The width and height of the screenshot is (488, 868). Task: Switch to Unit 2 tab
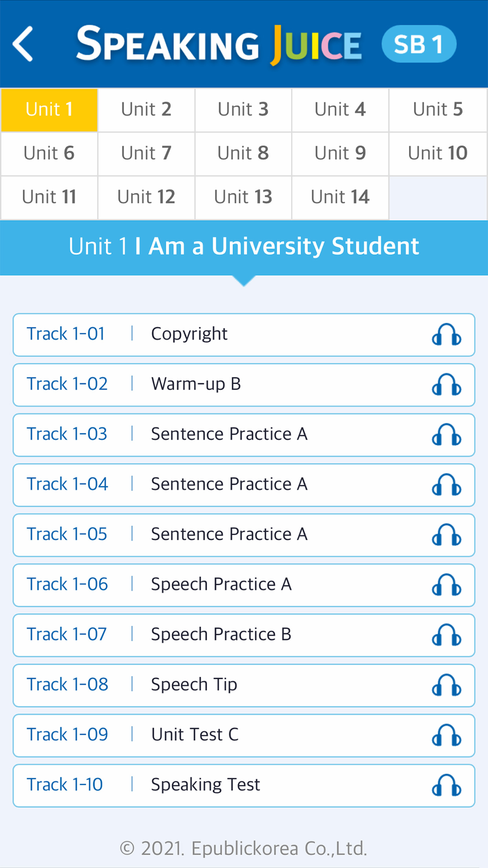coord(146,110)
